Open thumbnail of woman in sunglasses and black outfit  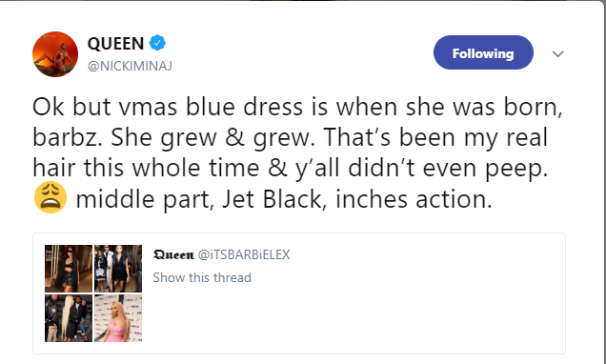click(x=69, y=268)
